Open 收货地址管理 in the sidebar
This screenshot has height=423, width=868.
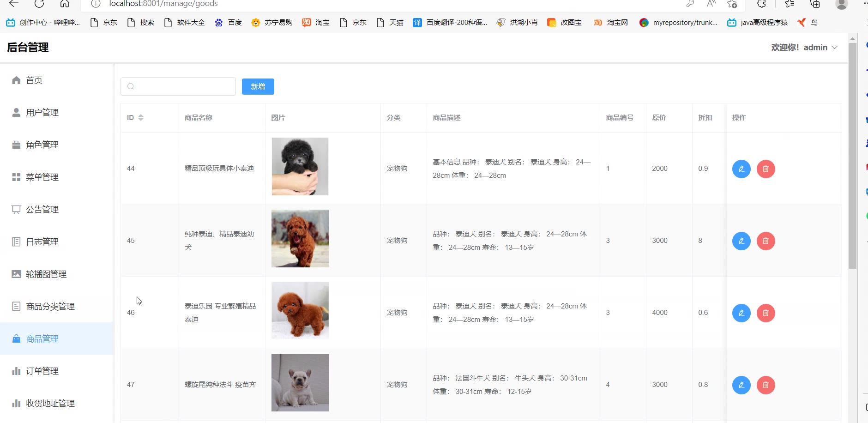click(56, 404)
